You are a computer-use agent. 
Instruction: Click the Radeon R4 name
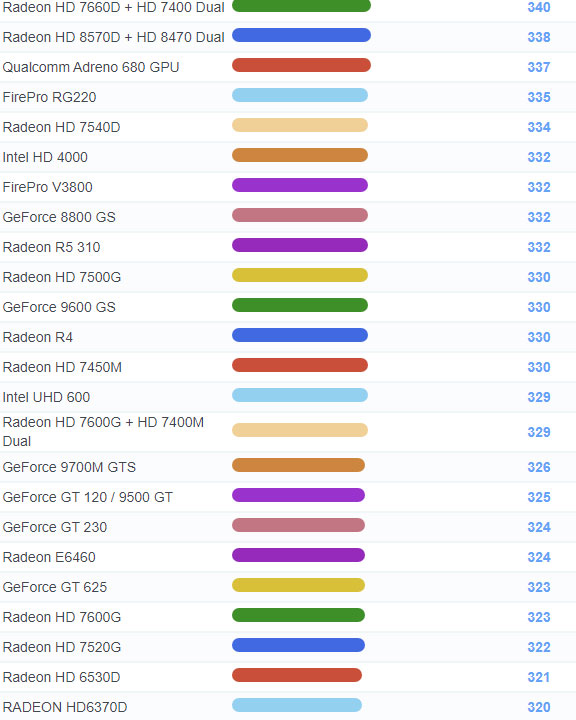click(38, 337)
